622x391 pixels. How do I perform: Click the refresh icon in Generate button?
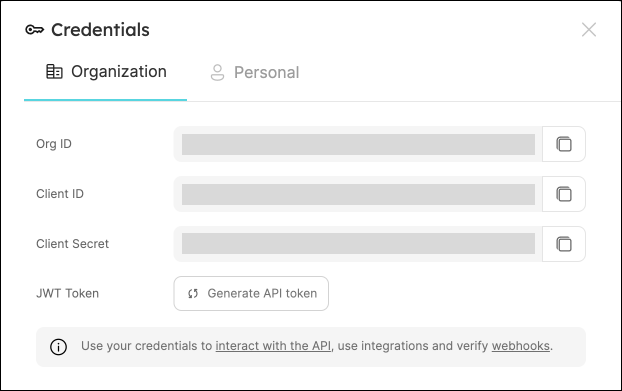(193, 293)
